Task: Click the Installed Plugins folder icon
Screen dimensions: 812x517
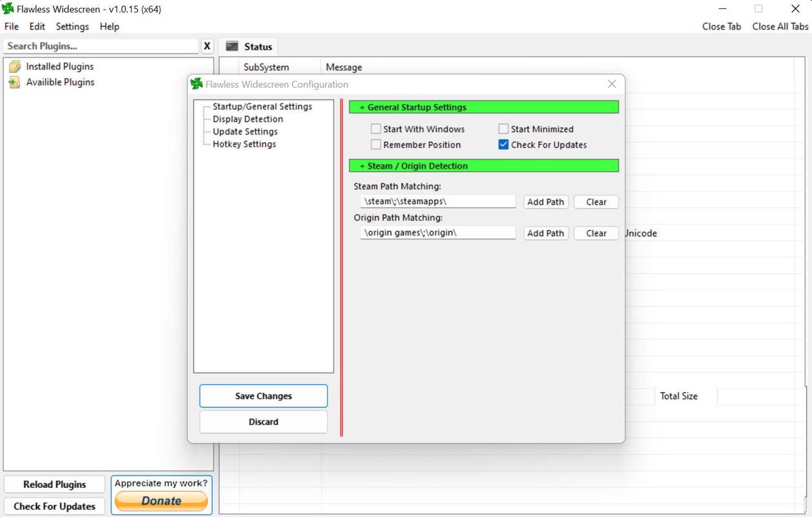Action: tap(14, 67)
